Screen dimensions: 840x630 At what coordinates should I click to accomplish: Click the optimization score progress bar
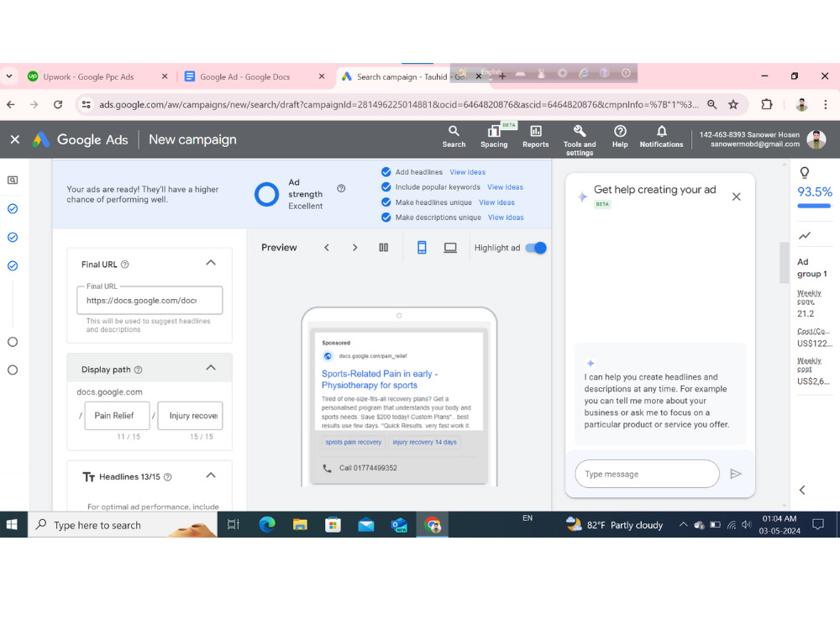814,206
